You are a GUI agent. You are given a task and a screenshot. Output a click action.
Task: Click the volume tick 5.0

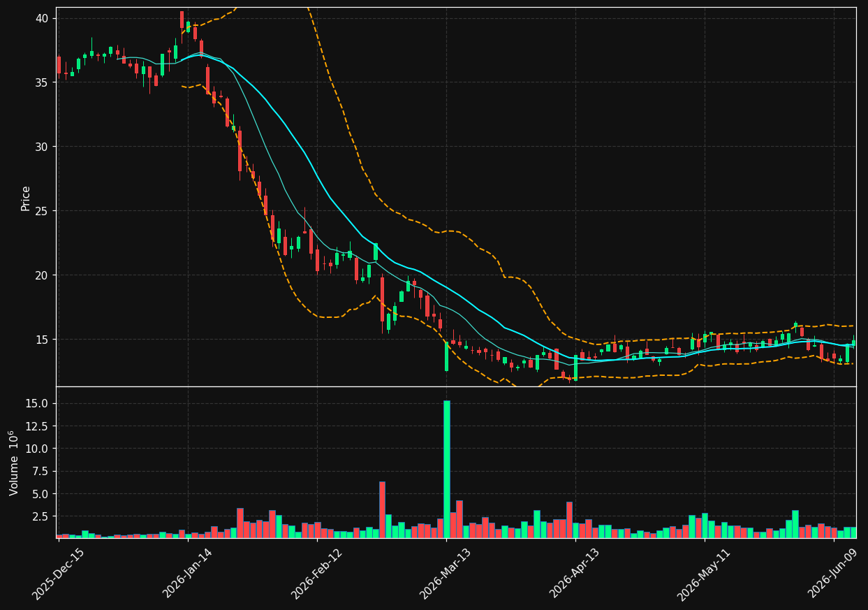[x=41, y=494]
